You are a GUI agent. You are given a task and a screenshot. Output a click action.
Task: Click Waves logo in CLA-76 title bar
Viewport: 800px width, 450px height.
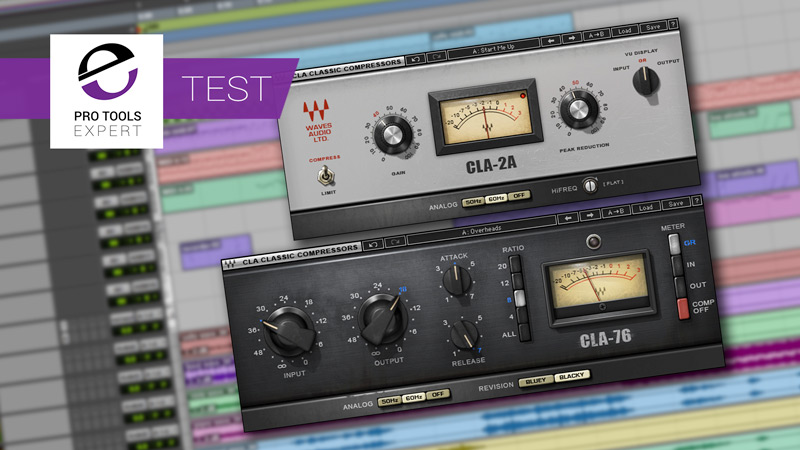click(x=230, y=264)
